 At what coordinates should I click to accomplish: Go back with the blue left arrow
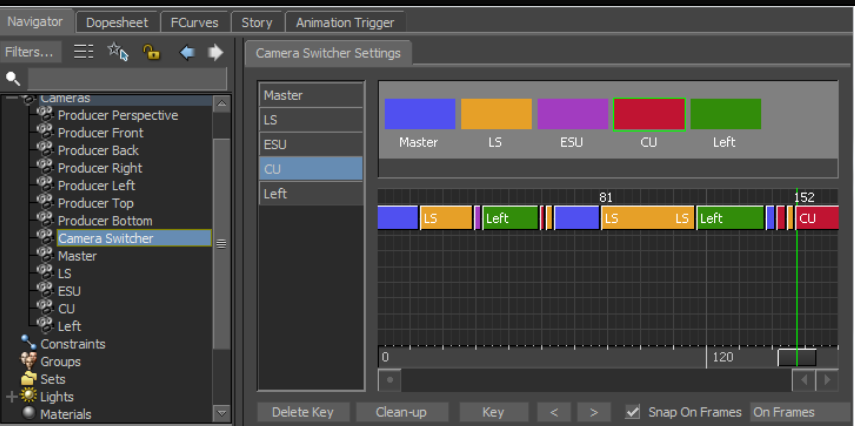[187, 52]
